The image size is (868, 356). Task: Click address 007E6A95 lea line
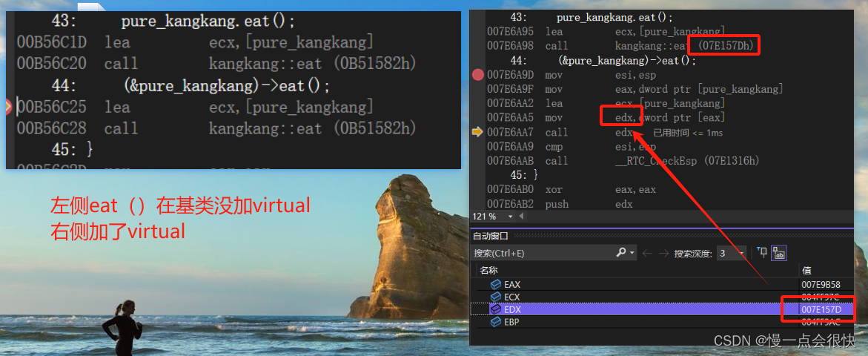click(606, 32)
